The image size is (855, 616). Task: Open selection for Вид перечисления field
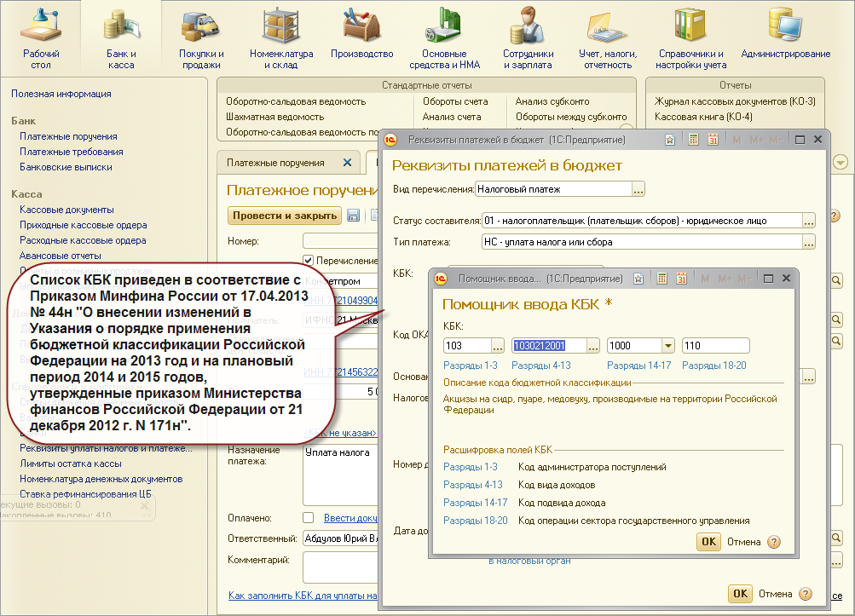pos(638,190)
